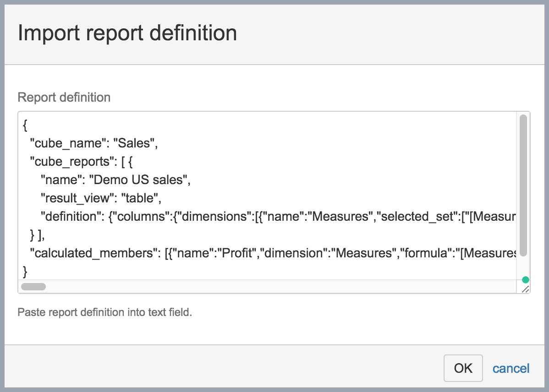Click the OK button
The image size is (549, 392).
[x=463, y=368]
